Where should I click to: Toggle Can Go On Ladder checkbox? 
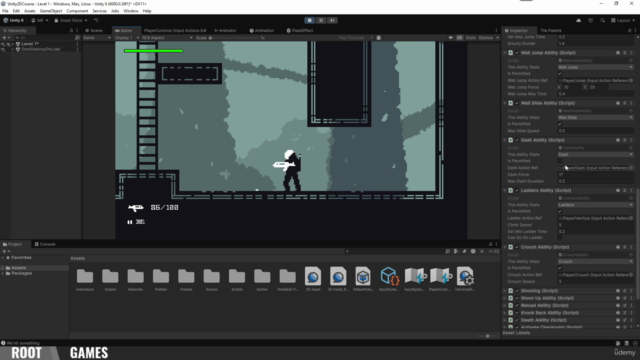pyautogui.click(x=560, y=238)
